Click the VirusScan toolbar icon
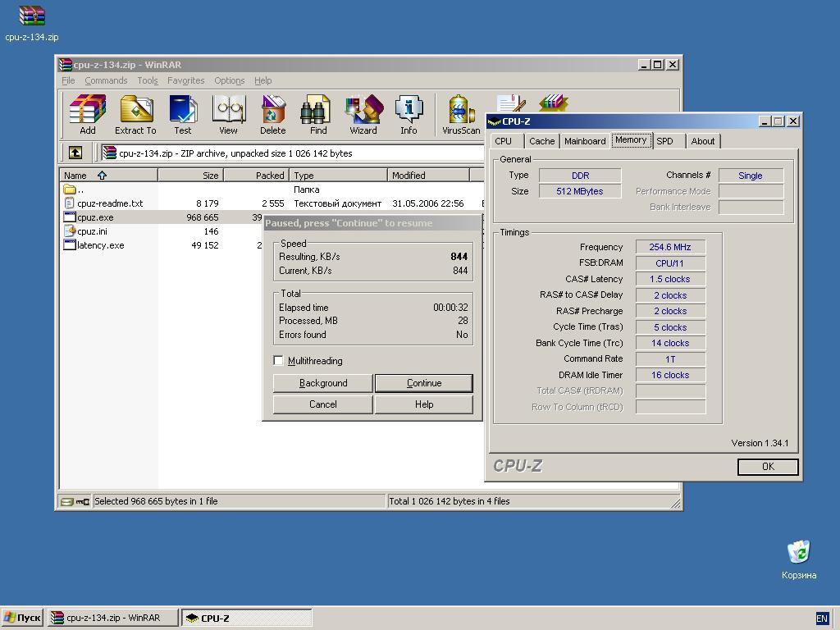This screenshot has width=840, height=630. [461, 114]
